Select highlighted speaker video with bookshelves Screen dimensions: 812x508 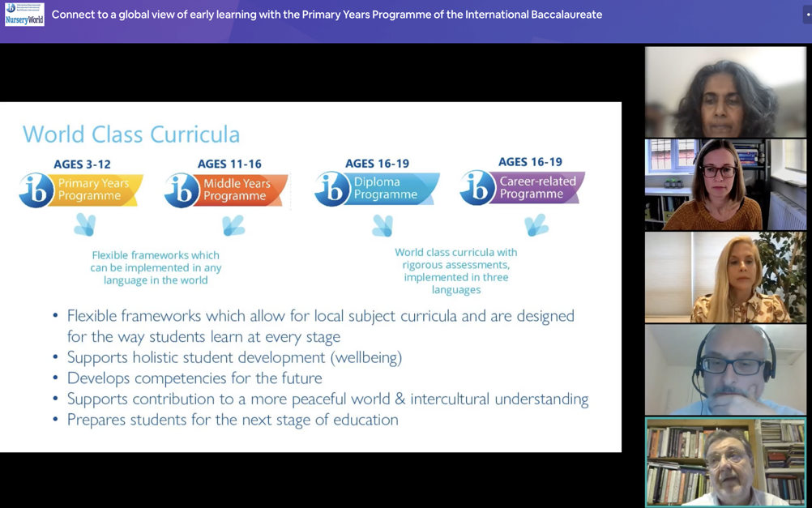[725, 462]
